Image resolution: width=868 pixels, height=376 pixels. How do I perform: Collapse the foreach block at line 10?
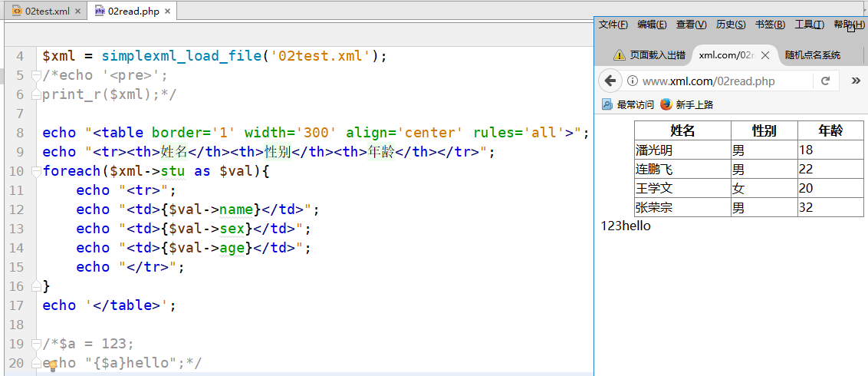(x=35, y=171)
